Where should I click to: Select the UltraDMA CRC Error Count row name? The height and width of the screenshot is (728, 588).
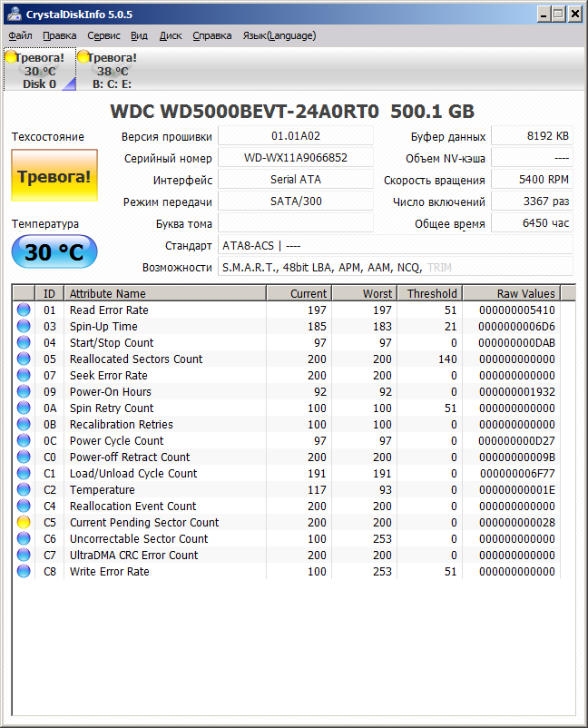click(x=133, y=555)
